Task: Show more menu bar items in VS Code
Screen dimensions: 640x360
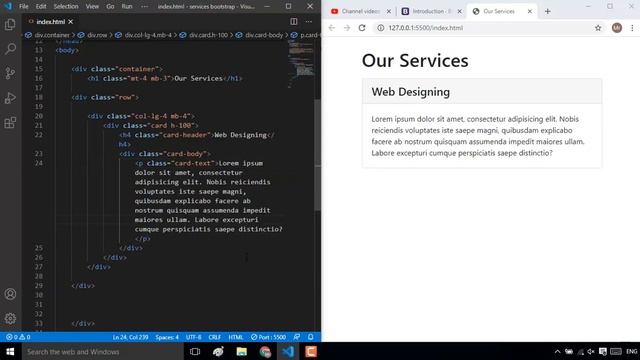Action: [144, 7]
